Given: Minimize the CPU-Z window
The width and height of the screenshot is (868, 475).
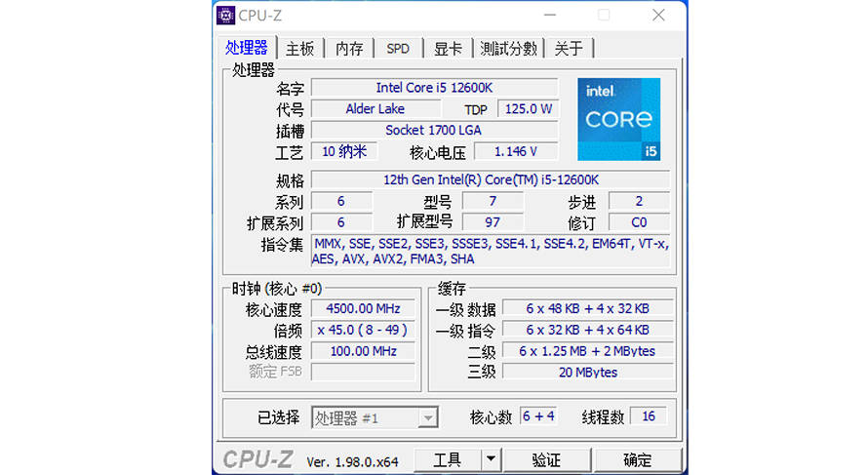Looking at the screenshot, I should [550, 16].
